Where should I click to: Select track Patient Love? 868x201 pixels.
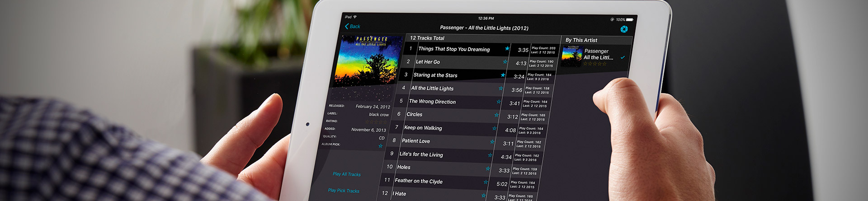(x=416, y=141)
